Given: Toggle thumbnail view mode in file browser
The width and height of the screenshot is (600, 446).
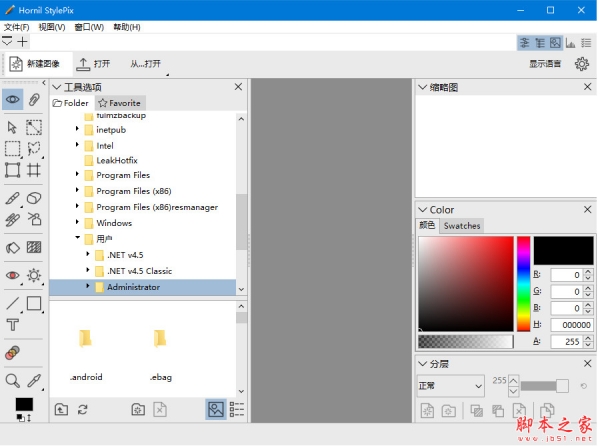Looking at the screenshot, I should coord(215,409).
